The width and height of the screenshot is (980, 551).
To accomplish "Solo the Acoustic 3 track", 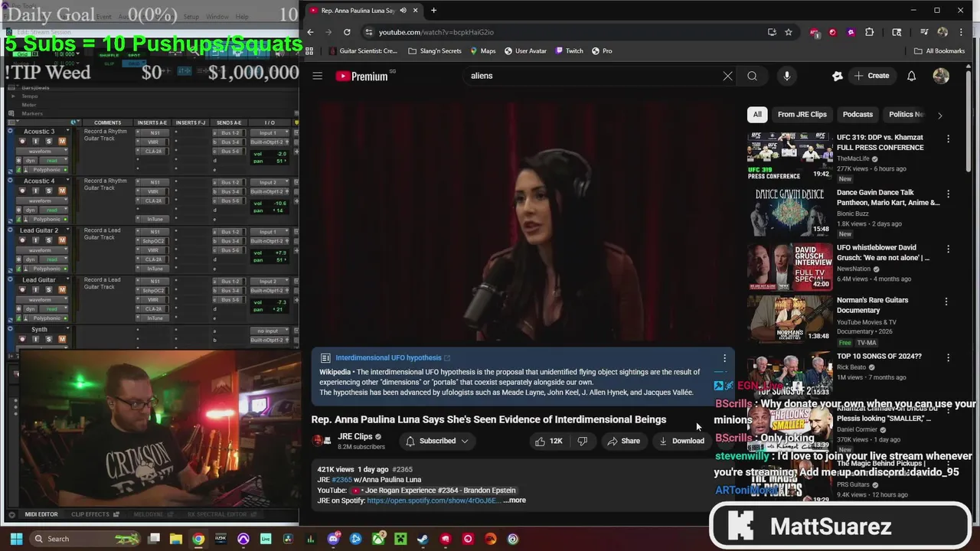I will pyautogui.click(x=49, y=142).
